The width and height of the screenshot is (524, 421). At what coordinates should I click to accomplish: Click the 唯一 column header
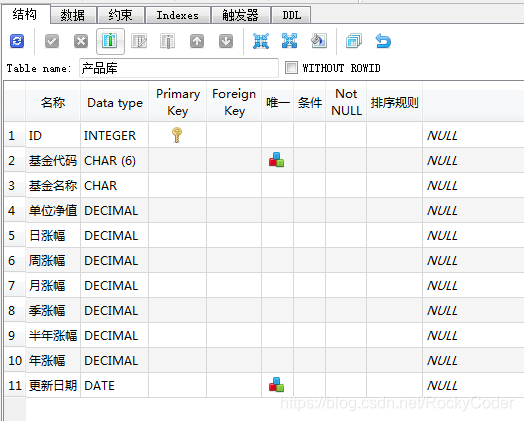point(277,102)
